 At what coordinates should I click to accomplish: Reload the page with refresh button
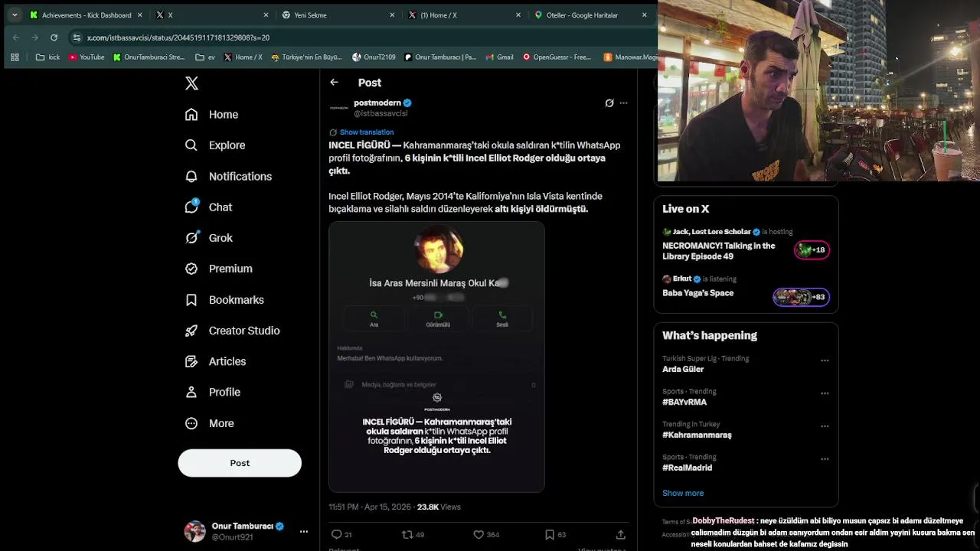54,37
